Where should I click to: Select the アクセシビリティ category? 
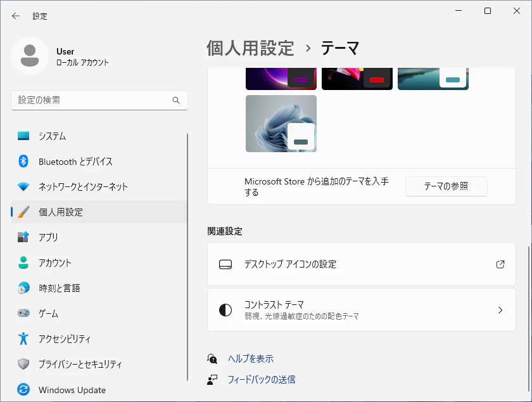99,339
